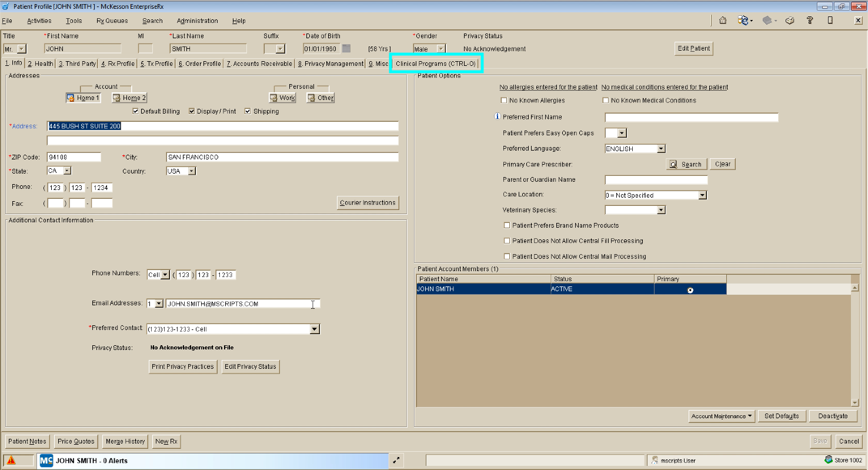Open the Country dropdown

pos(191,171)
